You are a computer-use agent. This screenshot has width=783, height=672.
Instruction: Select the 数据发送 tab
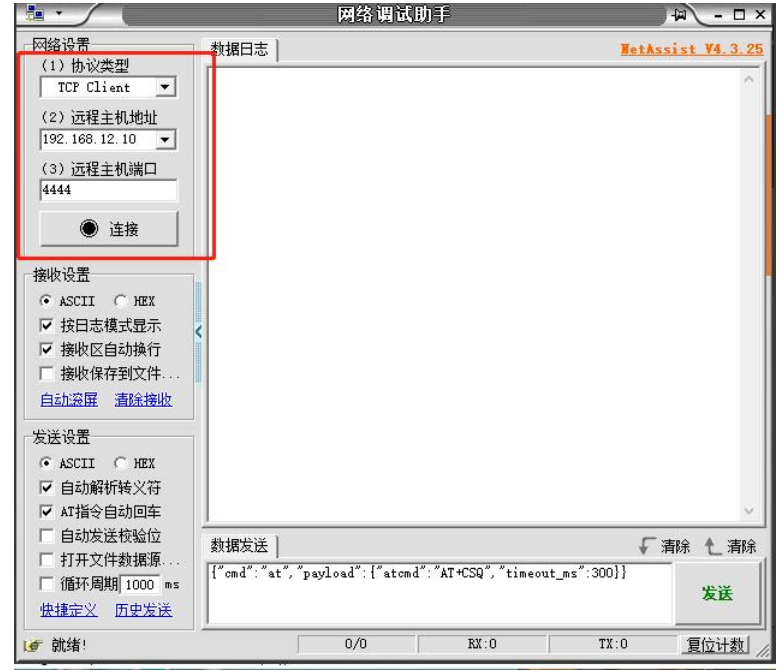point(240,546)
